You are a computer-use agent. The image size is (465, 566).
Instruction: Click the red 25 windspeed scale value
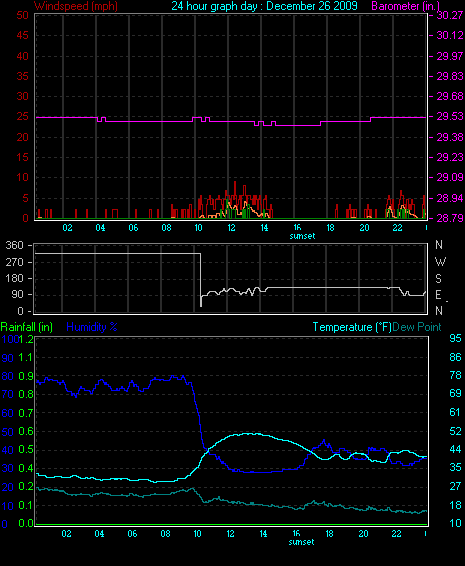22,117
